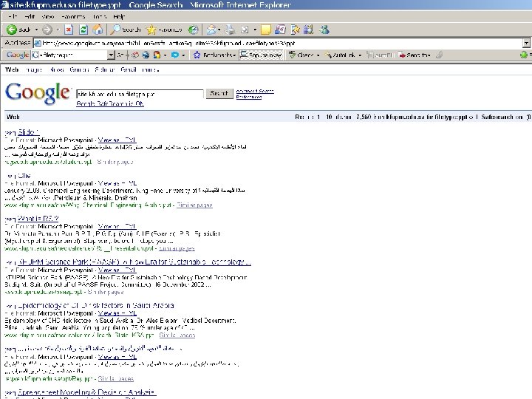The image size is (532, 399).
Task: Click the toolbar icon left of Messenger
Action: coord(308,30)
